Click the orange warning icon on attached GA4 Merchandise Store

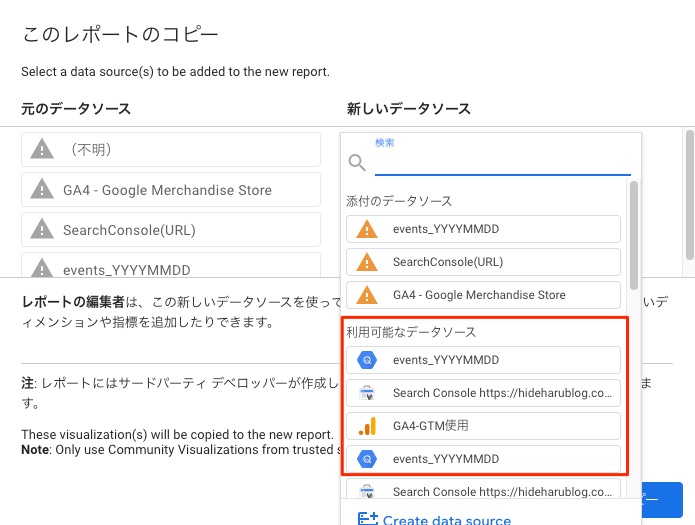point(367,295)
